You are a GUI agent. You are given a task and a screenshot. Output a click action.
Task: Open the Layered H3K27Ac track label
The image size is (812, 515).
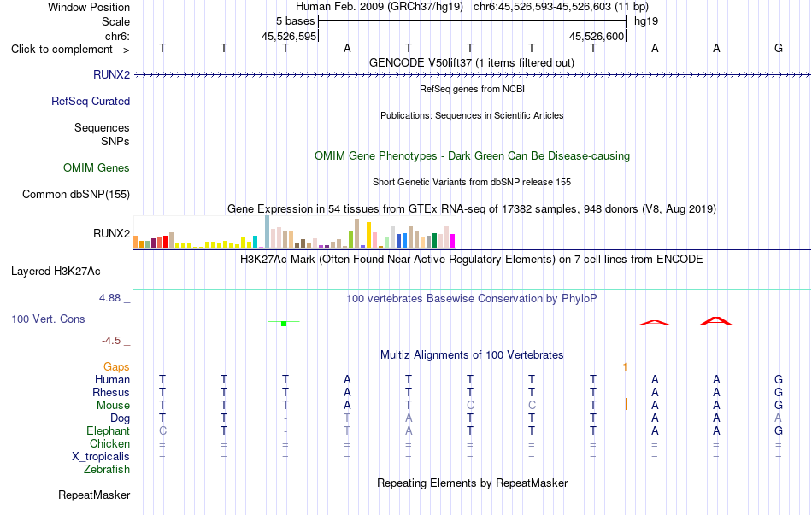click(56, 272)
